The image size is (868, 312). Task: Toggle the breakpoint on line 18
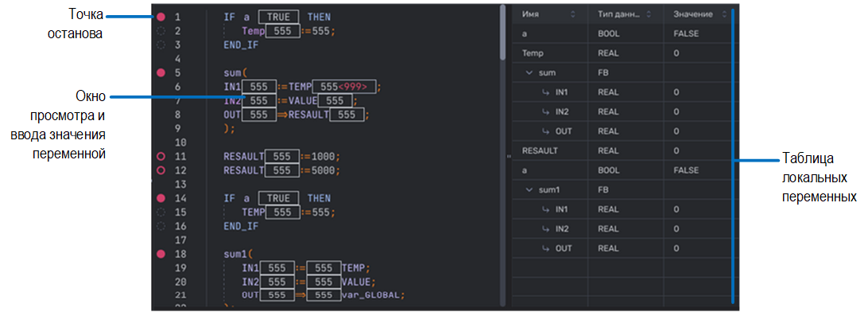pos(161,255)
